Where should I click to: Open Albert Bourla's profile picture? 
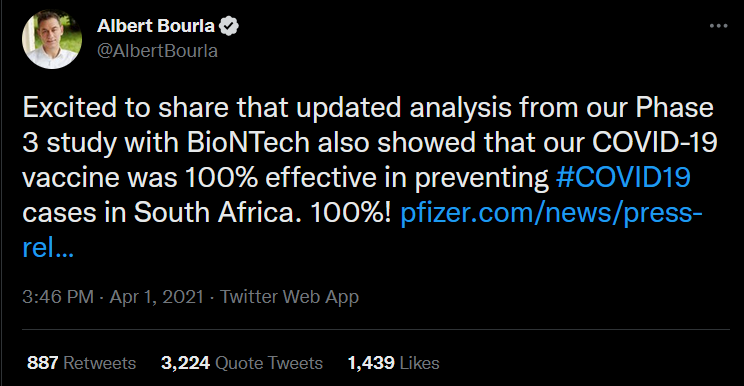52,39
